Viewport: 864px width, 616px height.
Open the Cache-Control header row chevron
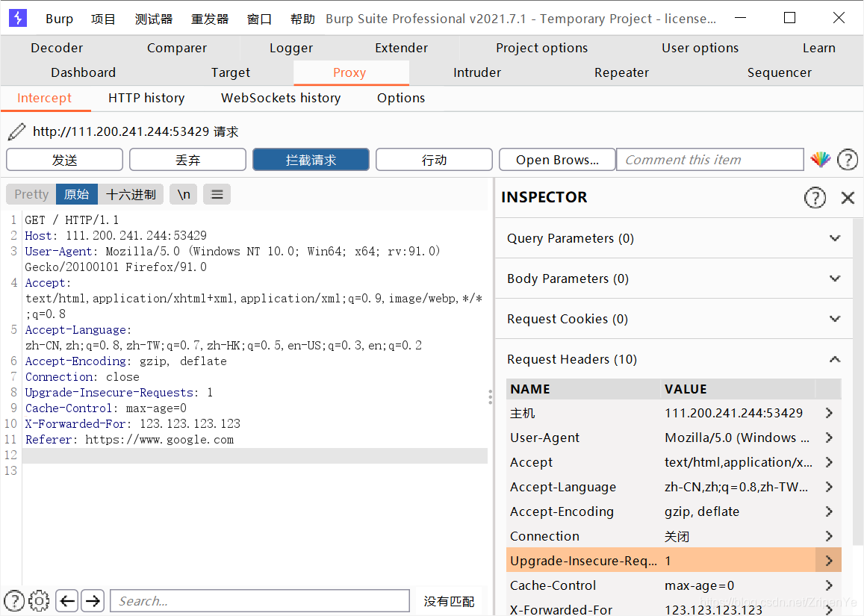point(829,585)
